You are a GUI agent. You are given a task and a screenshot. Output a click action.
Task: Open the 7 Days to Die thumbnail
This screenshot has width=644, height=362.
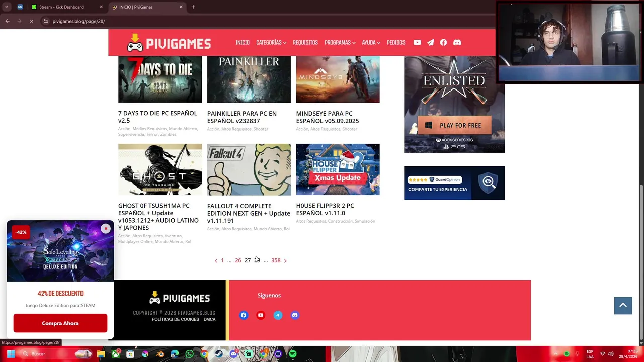160,79
